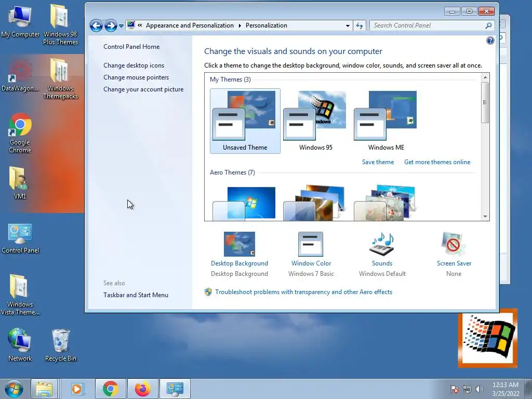Select Network desktop icon
The width and height of the screenshot is (532, 399).
point(20,345)
